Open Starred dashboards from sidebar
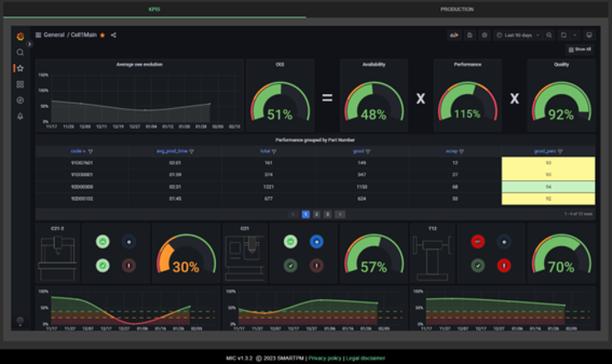The width and height of the screenshot is (612, 364). (20, 69)
